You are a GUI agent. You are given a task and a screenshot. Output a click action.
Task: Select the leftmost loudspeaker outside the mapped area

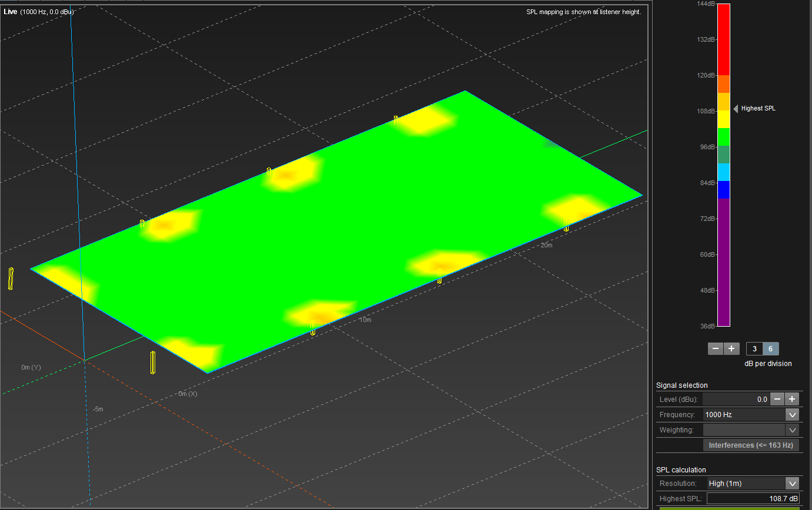tap(11, 279)
